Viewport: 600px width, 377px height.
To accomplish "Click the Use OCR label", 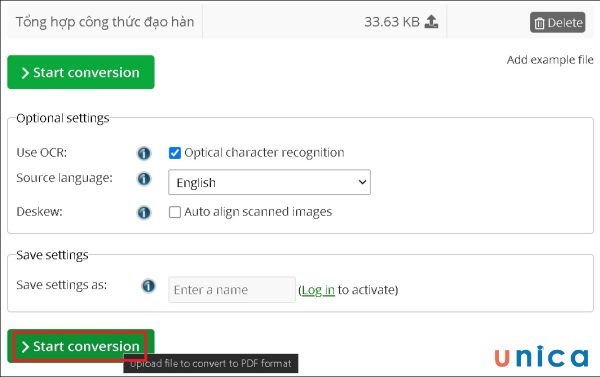I will click(42, 153).
